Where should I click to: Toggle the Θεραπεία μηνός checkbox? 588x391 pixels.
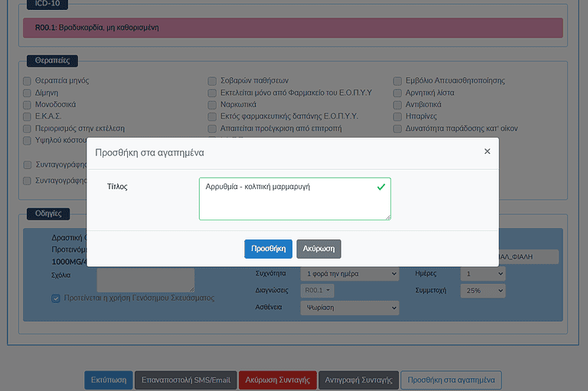pyautogui.click(x=28, y=81)
